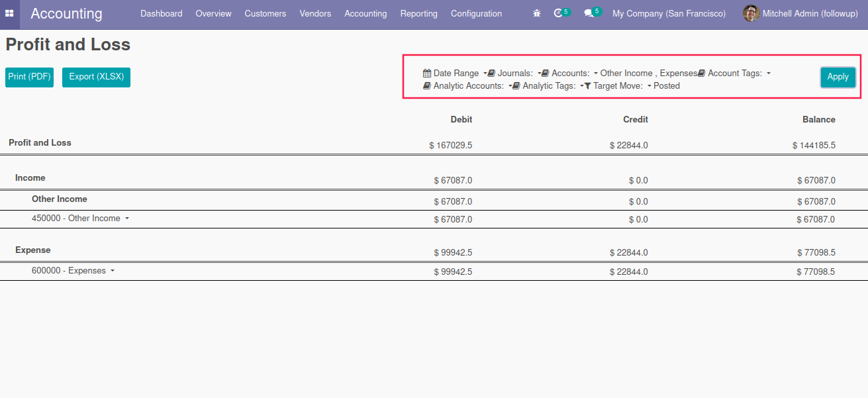Open the Vendors menu

click(x=315, y=13)
